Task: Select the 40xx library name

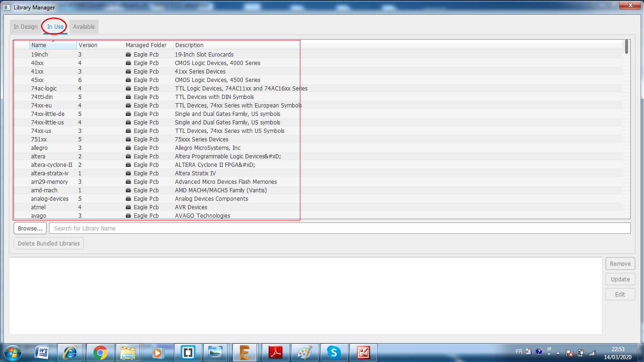Action: [x=37, y=63]
